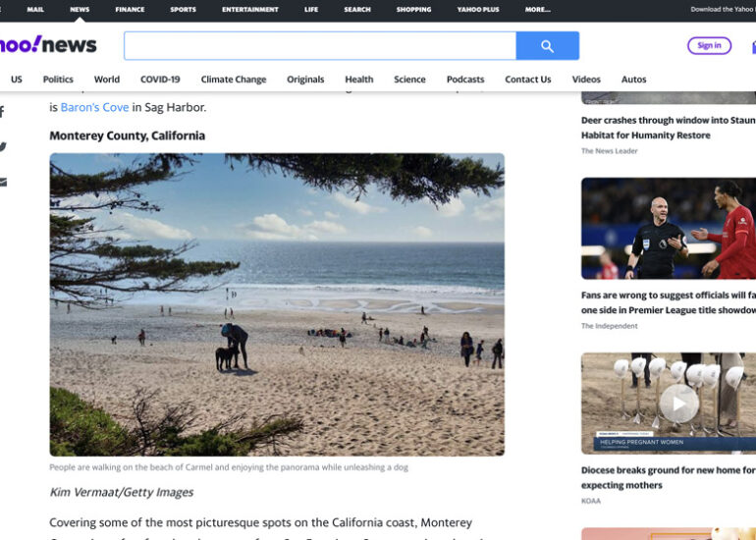756x540 pixels.
Task: Navigate to Podcasts section
Action: tap(465, 80)
